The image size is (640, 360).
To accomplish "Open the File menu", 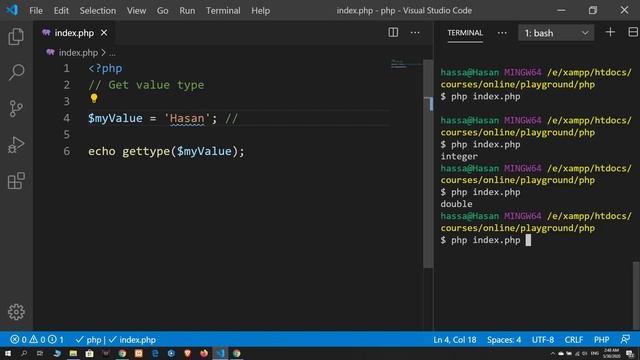I will 36,10.
